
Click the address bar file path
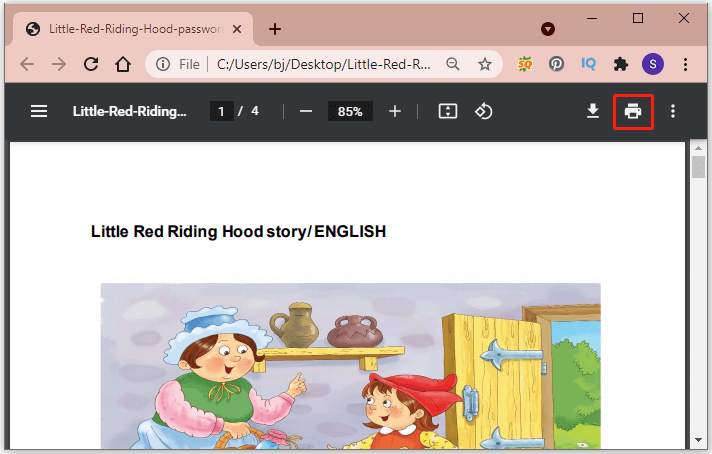[323, 64]
